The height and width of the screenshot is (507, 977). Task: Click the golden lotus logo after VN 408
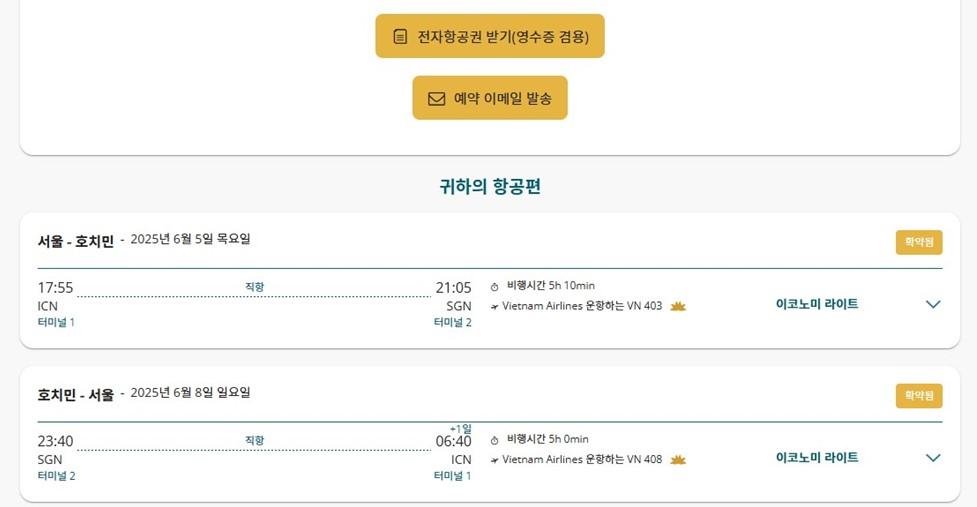[x=678, y=459]
